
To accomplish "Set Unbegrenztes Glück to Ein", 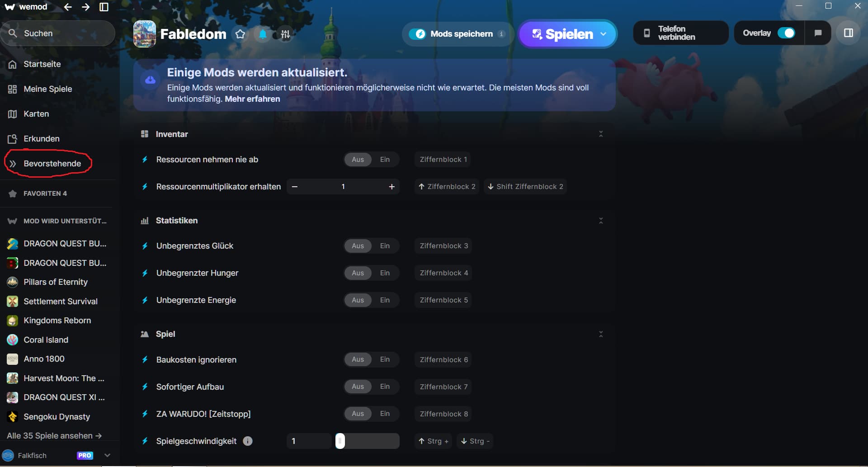I will pyautogui.click(x=385, y=245).
